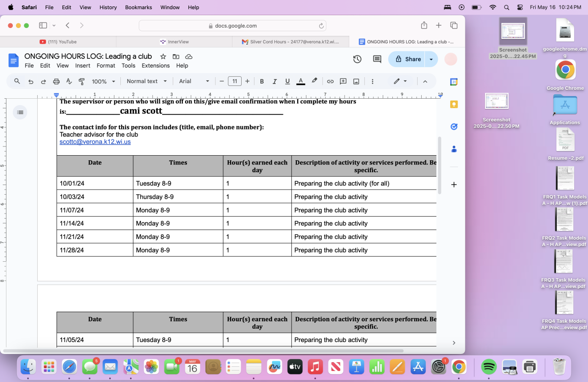Click the Share button
588x382 pixels.
click(407, 59)
